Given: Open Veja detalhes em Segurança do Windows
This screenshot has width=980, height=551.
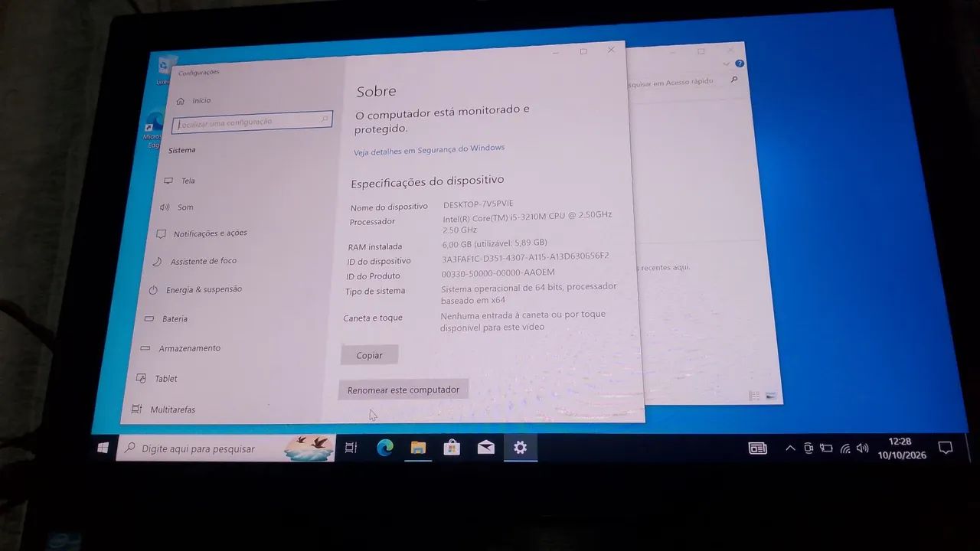Looking at the screenshot, I should 429,150.
